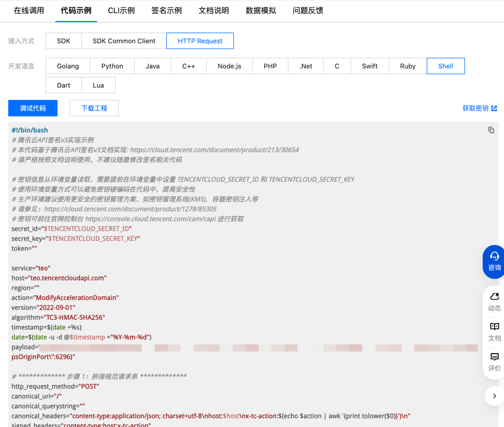Switch to the 在线调用 tab
The height and width of the screenshot is (427, 504).
29,10
